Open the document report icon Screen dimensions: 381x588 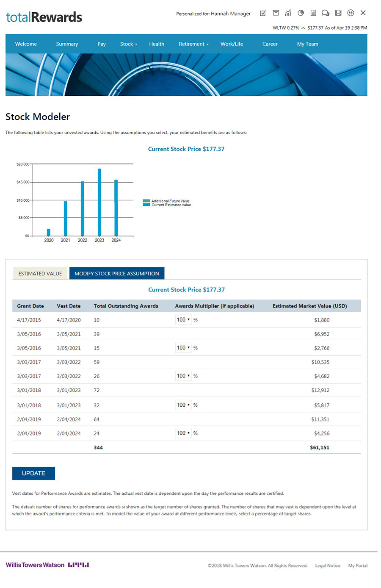click(x=313, y=13)
